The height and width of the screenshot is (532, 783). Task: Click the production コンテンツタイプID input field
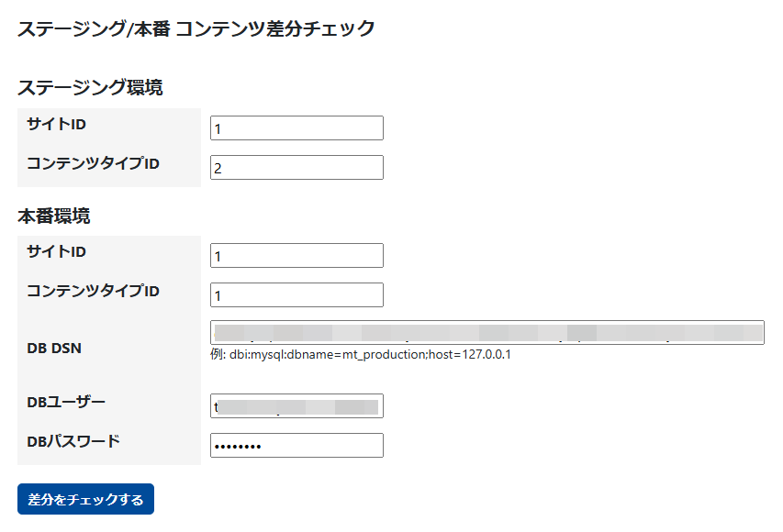point(296,295)
